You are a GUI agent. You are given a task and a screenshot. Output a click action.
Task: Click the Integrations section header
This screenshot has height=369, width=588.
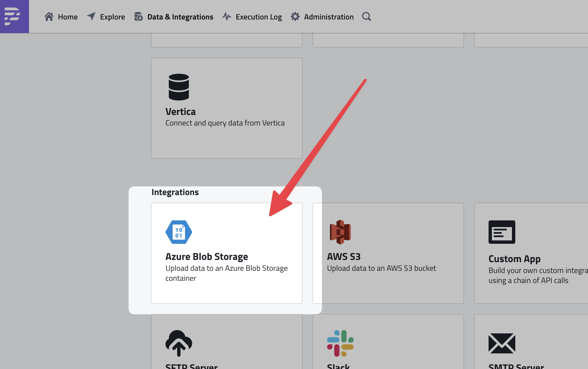[x=175, y=192]
